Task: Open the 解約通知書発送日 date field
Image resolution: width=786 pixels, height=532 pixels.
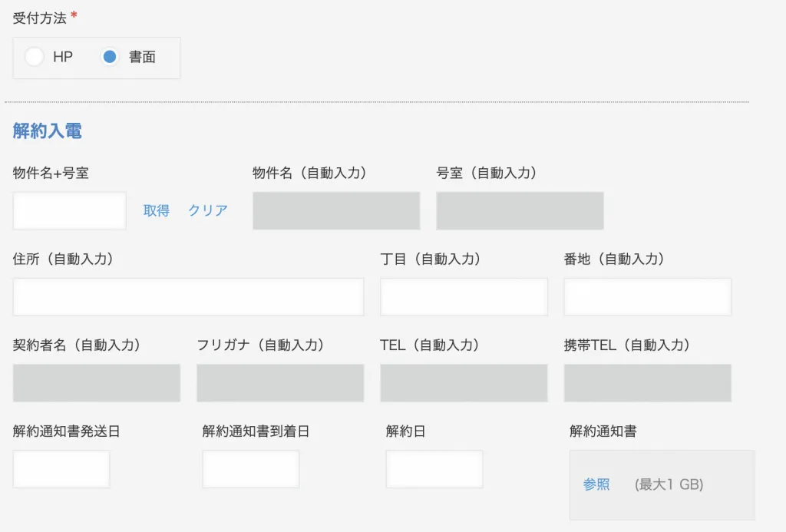Action: click(61, 469)
